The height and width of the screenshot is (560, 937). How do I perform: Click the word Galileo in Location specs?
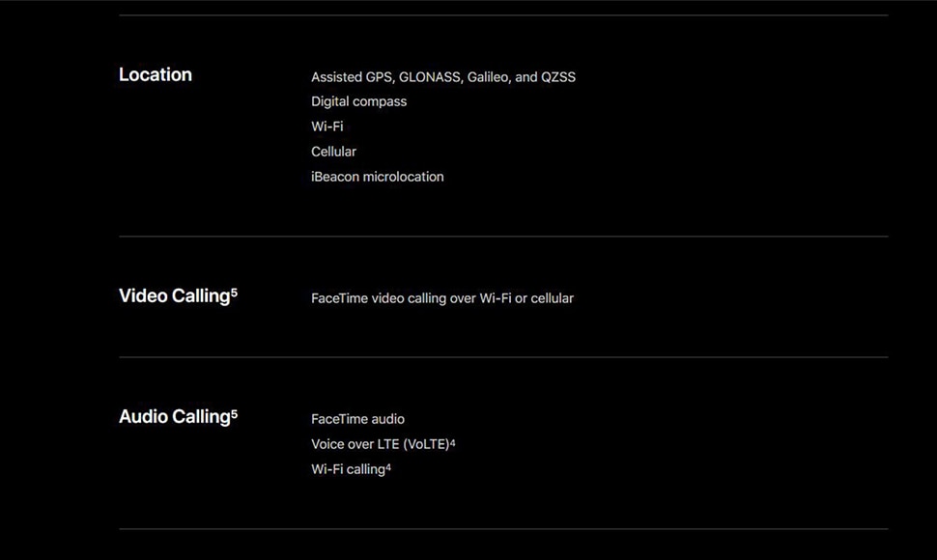[489, 77]
